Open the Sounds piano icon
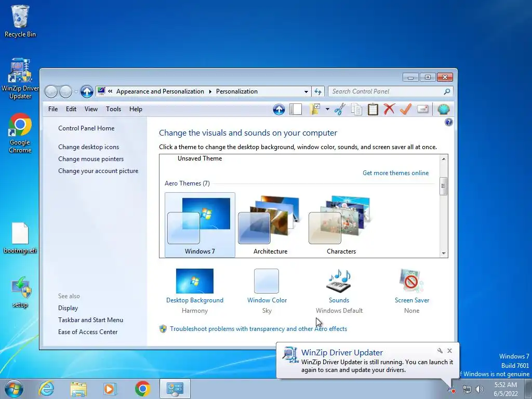This screenshot has width=532, height=399. click(x=339, y=281)
